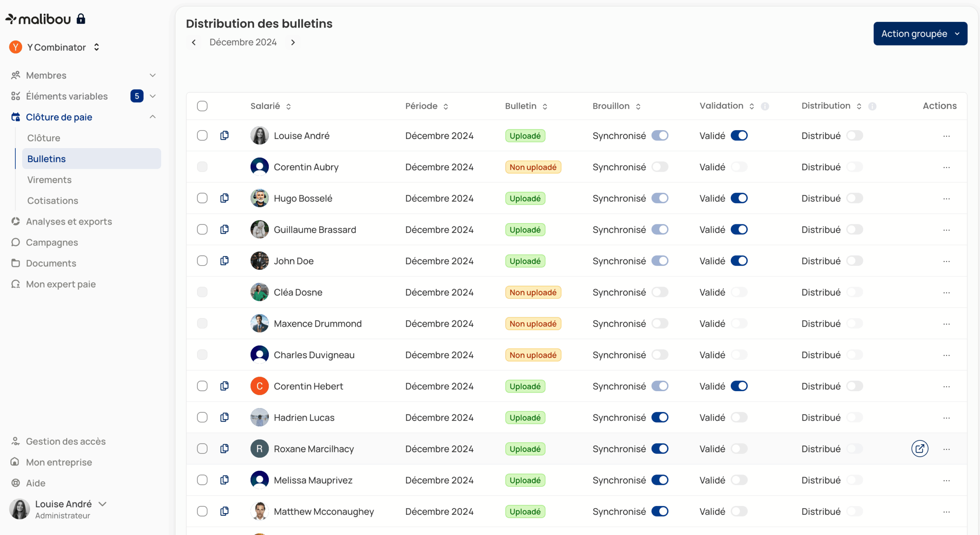Click the document icon for Corentin Hebert
This screenshot has width=980, height=535.
pos(225,386)
